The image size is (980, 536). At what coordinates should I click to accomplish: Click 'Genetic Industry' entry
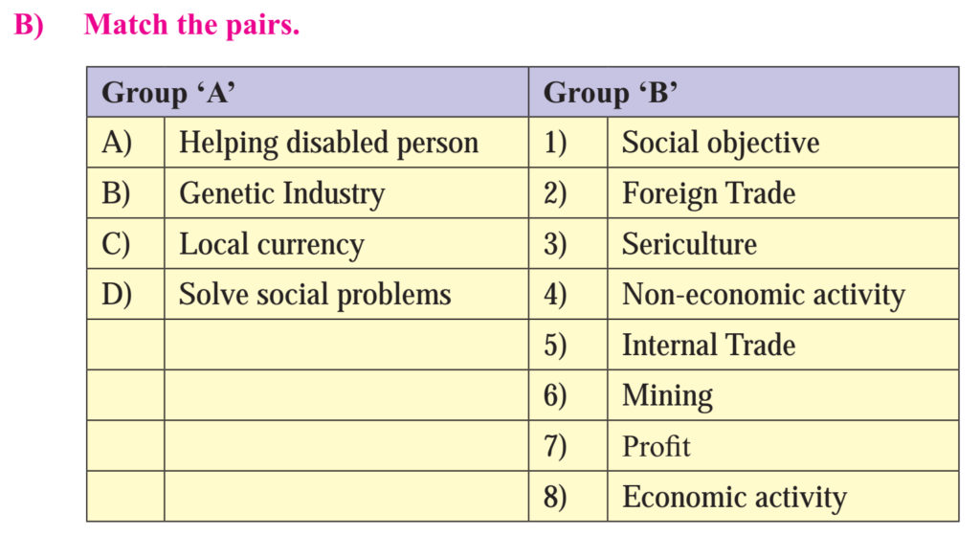(x=282, y=193)
